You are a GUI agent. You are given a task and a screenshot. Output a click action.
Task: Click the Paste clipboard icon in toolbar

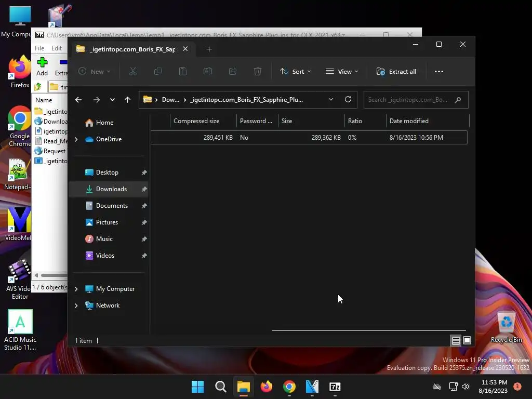coord(182,71)
